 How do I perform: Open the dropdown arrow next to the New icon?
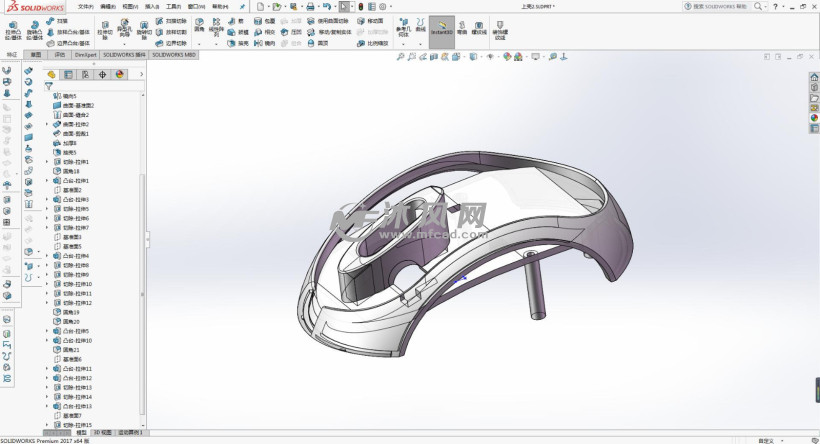[x=268, y=7]
